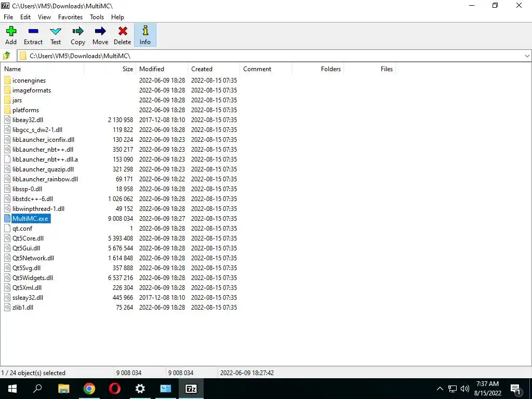The width and height of the screenshot is (532, 399).
Task: Sort by Size column header
Action: point(110,69)
